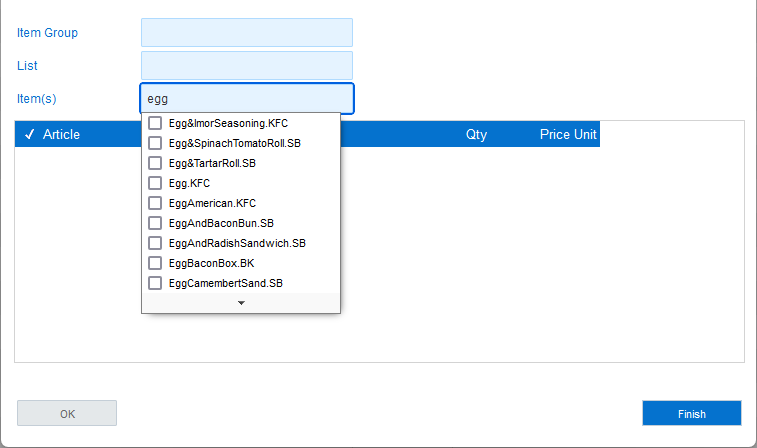Screen dimensions: 757x448
Task: Select the EggCamembertSand.SB checkbox
Action: coord(155,283)
